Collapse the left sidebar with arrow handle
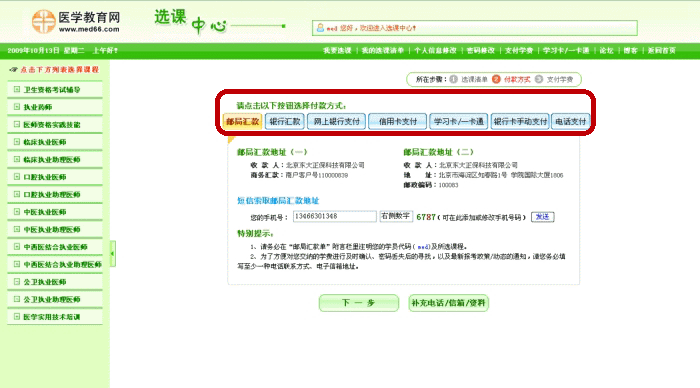 (x=112, y=254)
